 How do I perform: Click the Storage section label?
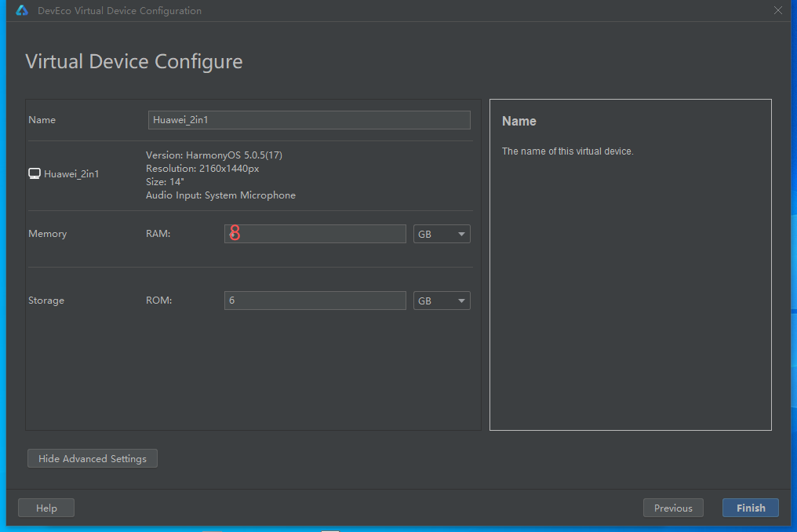pyautogui.click(x=46, y=301)
